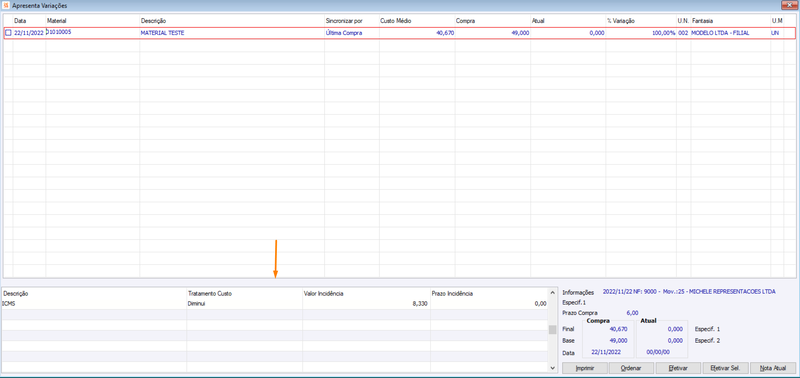The image size is (800, 378).
Task: Click the scroll down arrow of the incidence list
Action: (552, 367)
